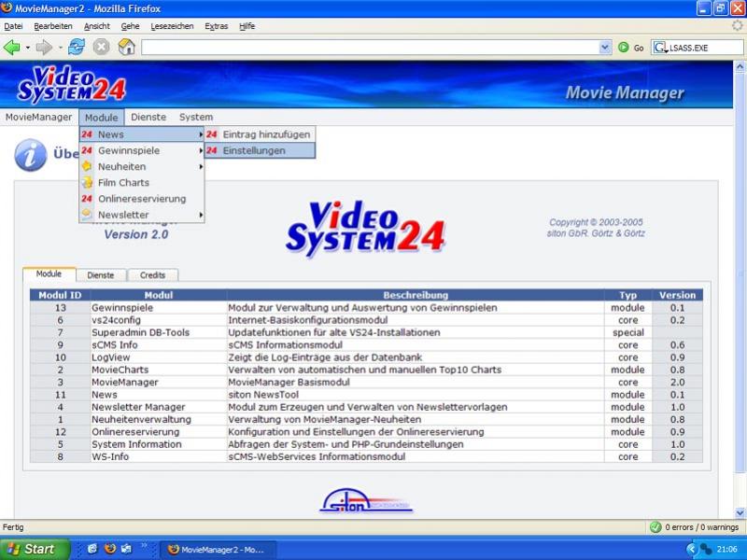This screenshot has width=747, height=560.
Task: Open the Forward button history dropdown arrow
Action: point(60,48)
